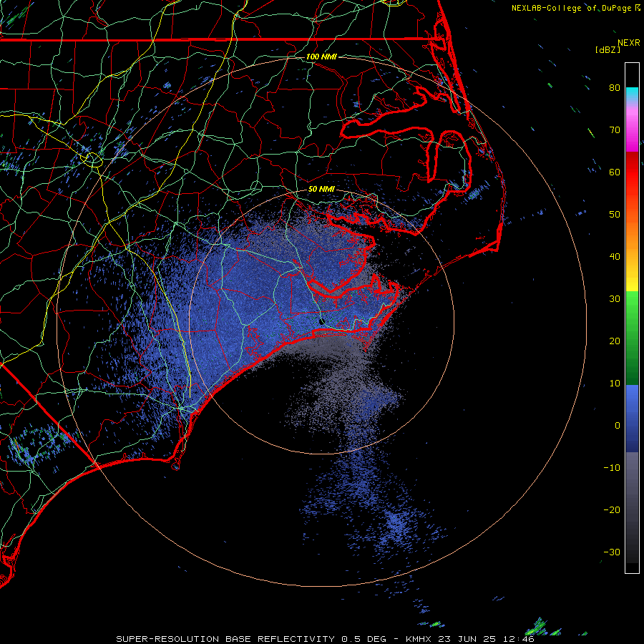This screenshot has height=644, width=644.
Task: Click the 0 value on dBZ scale
Action: coord(618,426)
